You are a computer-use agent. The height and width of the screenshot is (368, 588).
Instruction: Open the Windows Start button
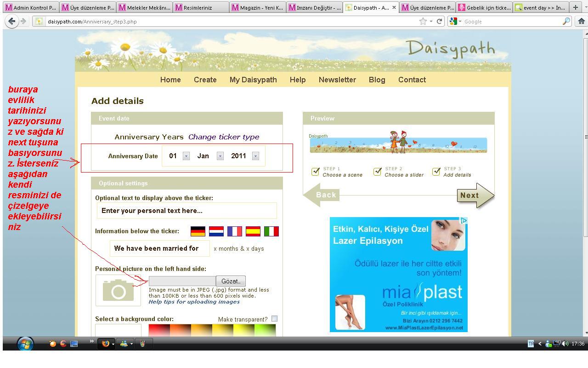point(25,344)
